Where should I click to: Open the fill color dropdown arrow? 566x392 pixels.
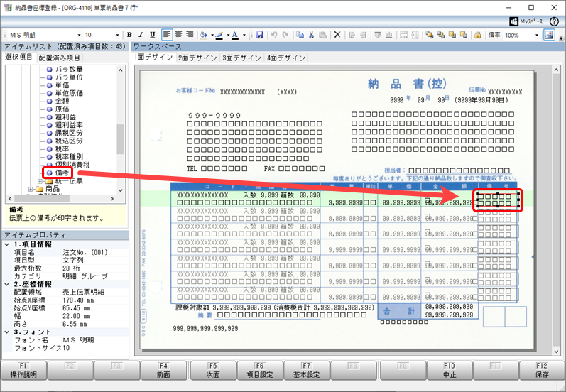[212, 35]
